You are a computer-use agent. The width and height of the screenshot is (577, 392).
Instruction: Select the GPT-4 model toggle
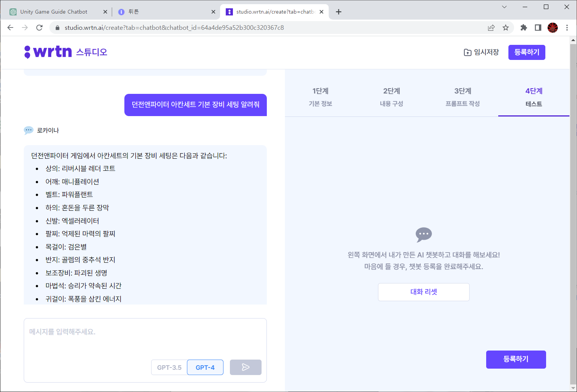pyautogui.click(x=205, y=367)
